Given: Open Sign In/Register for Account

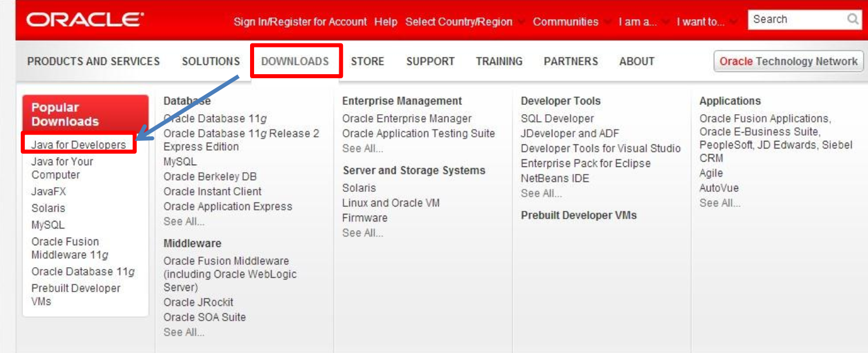Looking at the screenshot, I should click(x=300, y=22).
